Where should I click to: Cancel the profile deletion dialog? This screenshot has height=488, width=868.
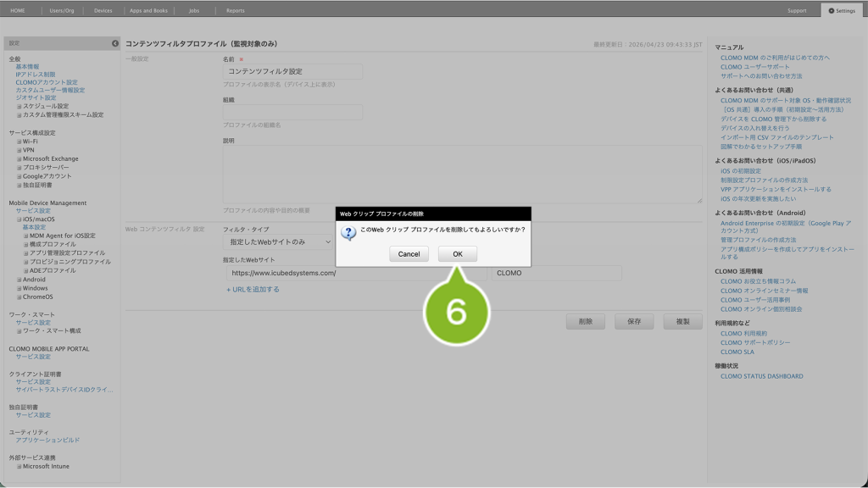coord(409,254)
